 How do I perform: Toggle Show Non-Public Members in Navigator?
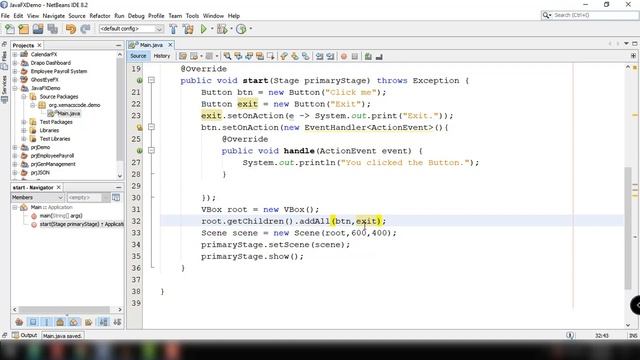pyautogui.click(x=60, y=322)
